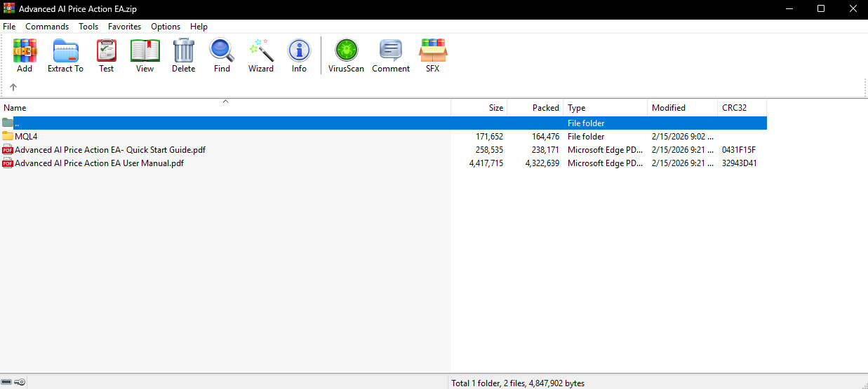
Task: Select Advanced AI Price Action EA User Manual.pdf
Action: tap(99, 163)
